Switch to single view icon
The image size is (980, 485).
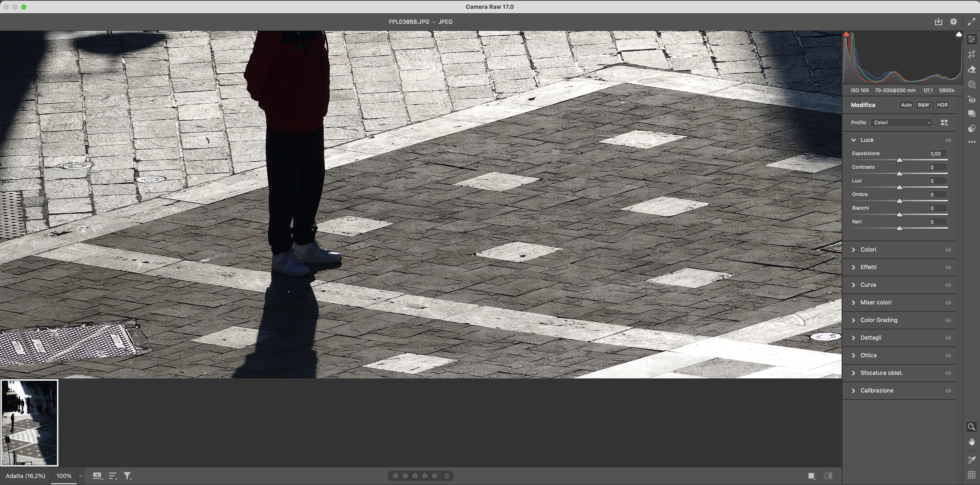[x=811, y=476]
